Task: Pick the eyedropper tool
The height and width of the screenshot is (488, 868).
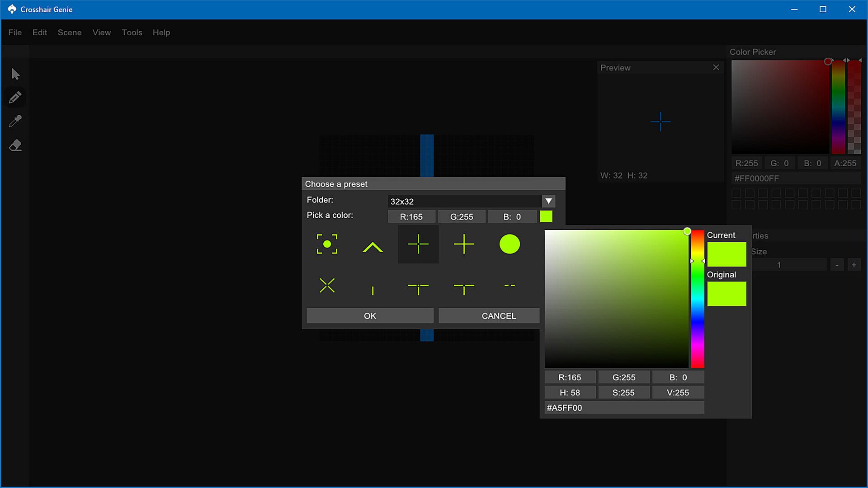Action: click(15, 121)
